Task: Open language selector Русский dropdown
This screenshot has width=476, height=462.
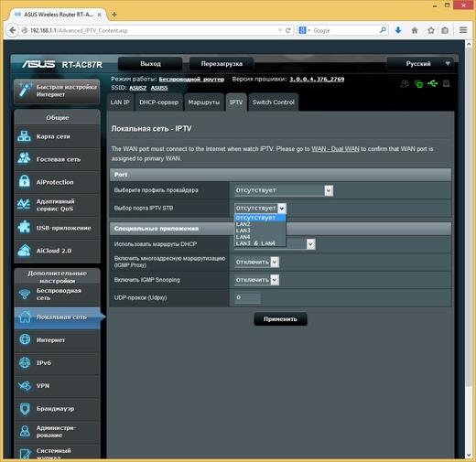Action: (x=420, y=64)
